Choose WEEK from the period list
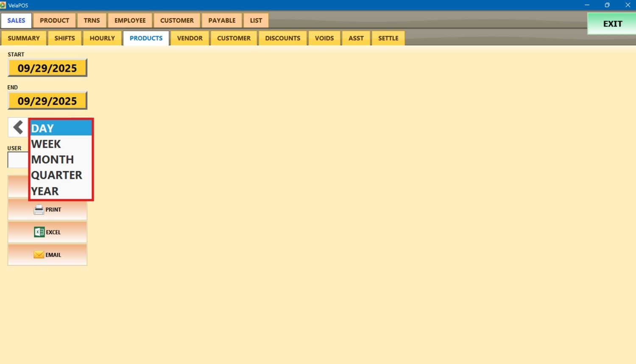This screenshot has height=364, width=636. click(x=61, y=144)
